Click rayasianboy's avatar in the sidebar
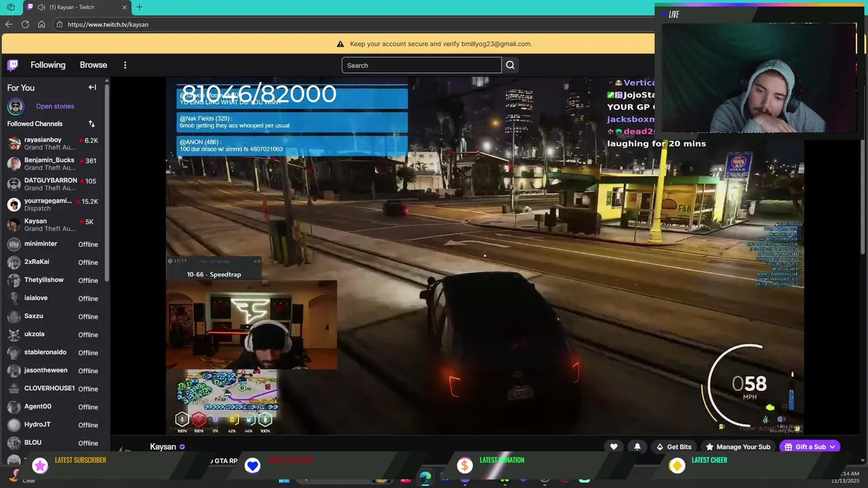The image size is (868, 488). [14, 144]
